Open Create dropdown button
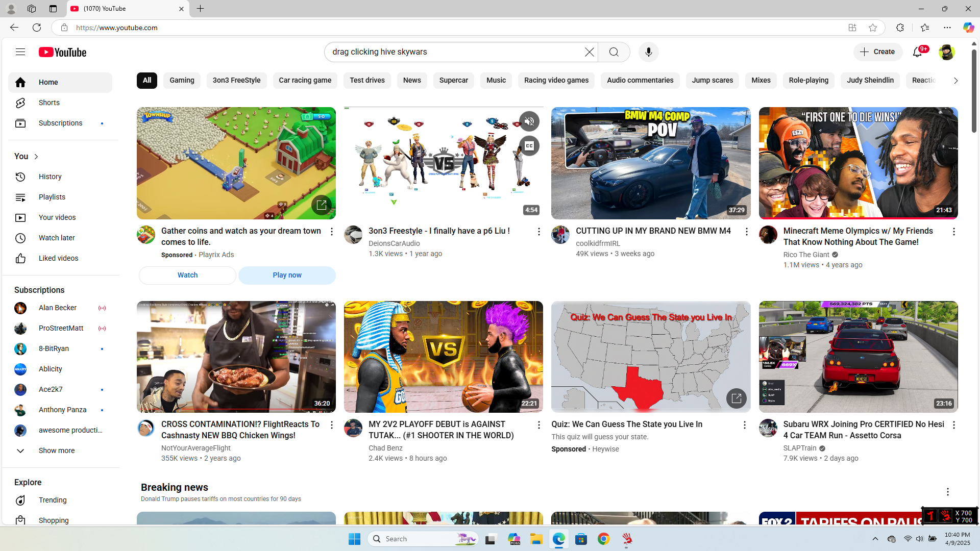Image resolution: width=980 pixels, height=551 pixels. 878,52
